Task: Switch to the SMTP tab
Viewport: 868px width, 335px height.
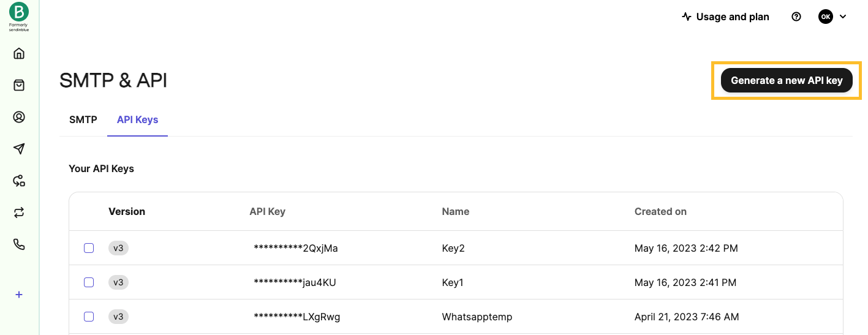Action: click(x=83, y=119)
